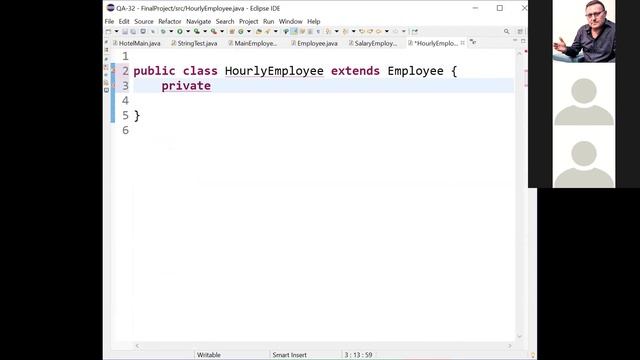Click the Save All toolbar icon
Viewport: 640px width, 360px height.
point(133,31)
